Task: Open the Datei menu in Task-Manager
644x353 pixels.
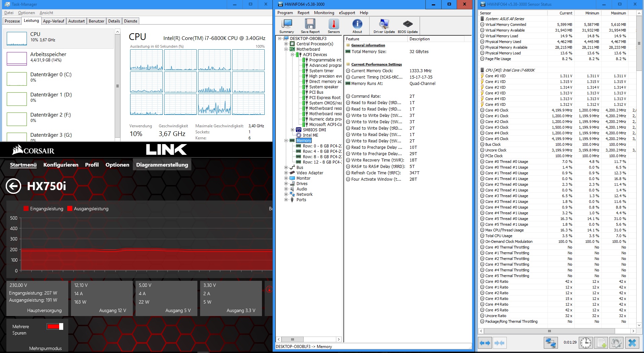Action: (9, 13)
